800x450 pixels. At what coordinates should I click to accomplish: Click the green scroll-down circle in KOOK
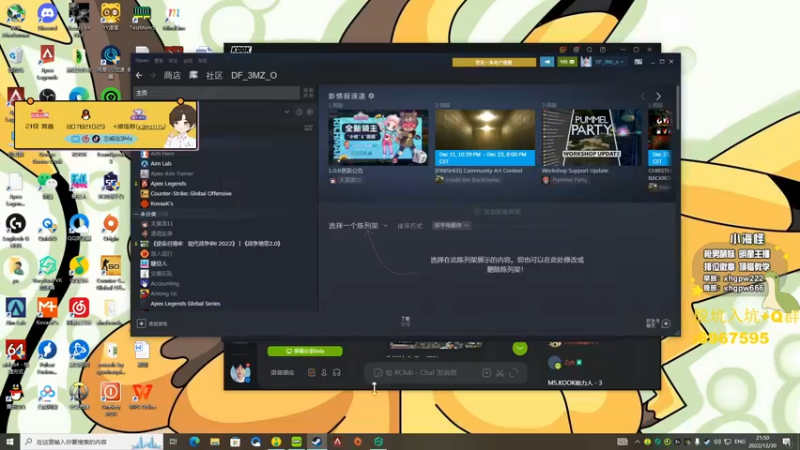[x=519, y=348]
